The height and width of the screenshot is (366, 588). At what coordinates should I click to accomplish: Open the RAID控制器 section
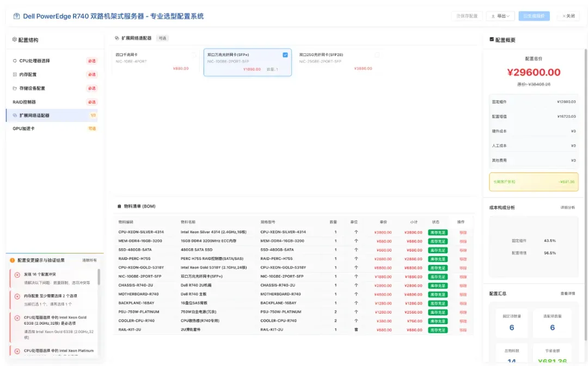pyautogui.click(x=52, y=102)
